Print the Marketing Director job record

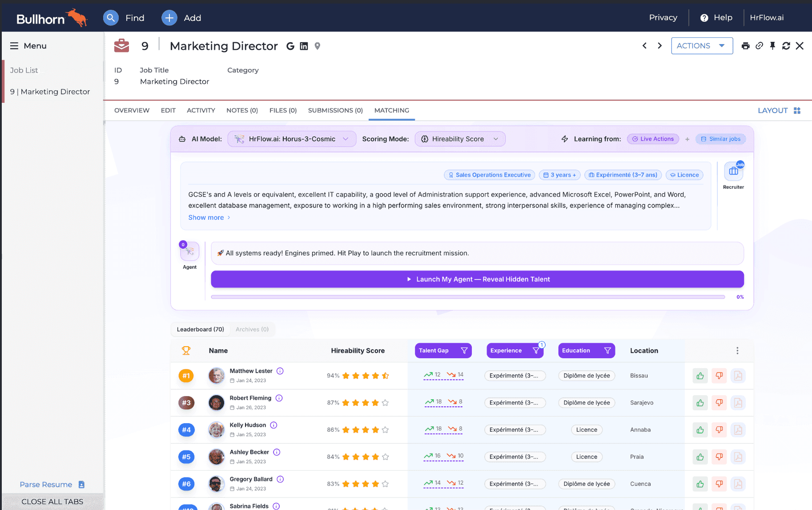click(x=746, y=45)
